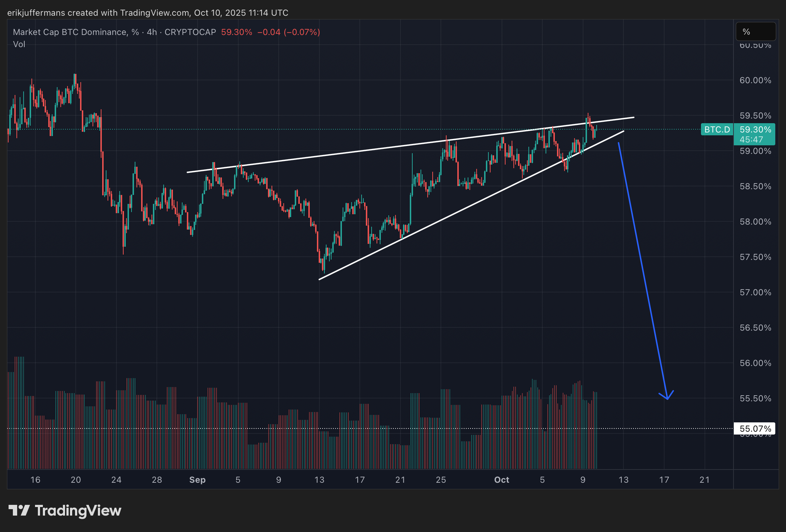This screenshot has width=786, height=532.
Task: Select the 59.30% current price label
Action: 755,130
